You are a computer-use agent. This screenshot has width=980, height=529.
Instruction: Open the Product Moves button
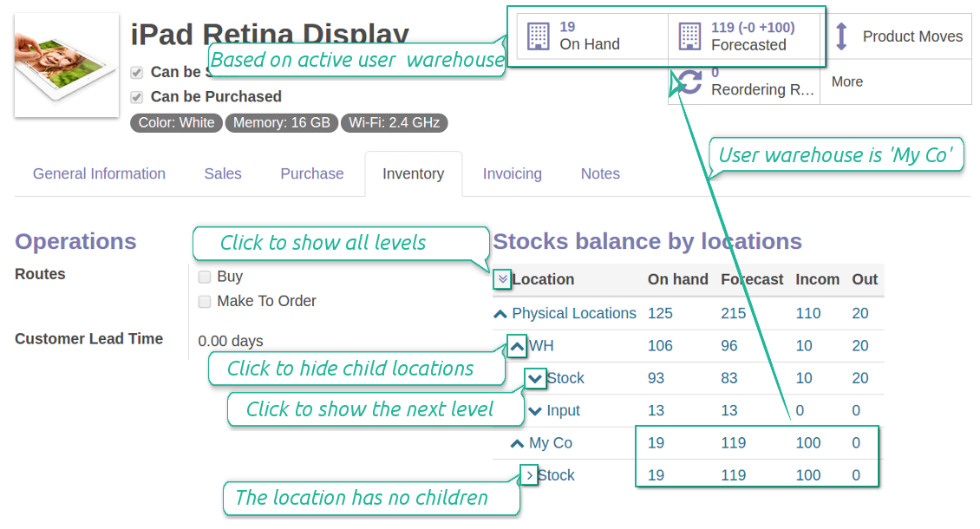click(896, 36)
